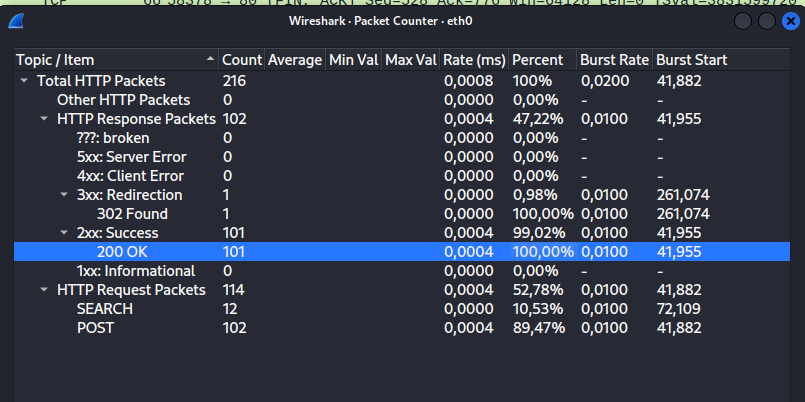Sort by the Percent column header
The width and height of the screenshot is (805, 402).
coord(543,60)
